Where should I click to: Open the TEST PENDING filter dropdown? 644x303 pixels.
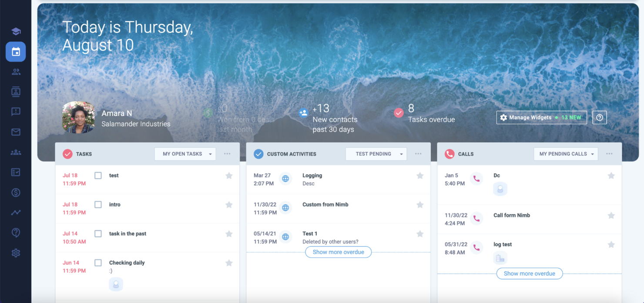tap(376, 153)
